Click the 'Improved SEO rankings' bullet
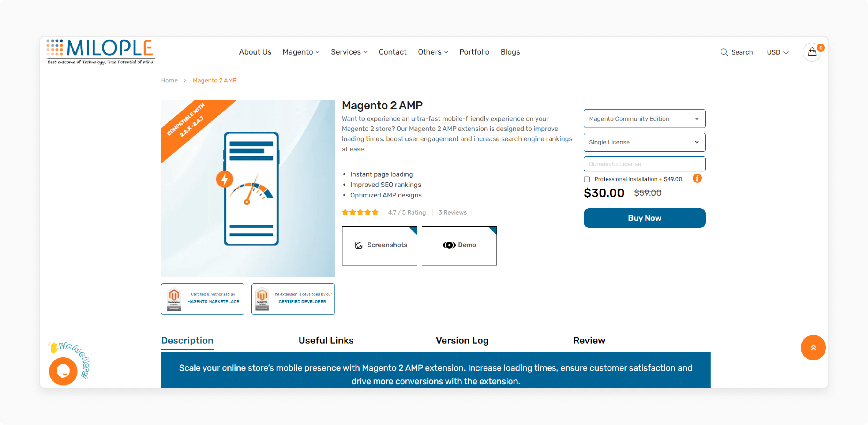Screen dimensions: 868x425 pyautogui.click(x=385, y=184)
